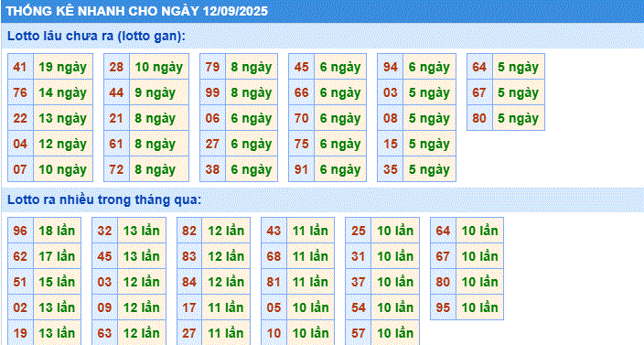The height and width of the screenshot is (345, 644).
Task: Click the number 68 cell
Action: pyautogui.click(x=274, y=256)
